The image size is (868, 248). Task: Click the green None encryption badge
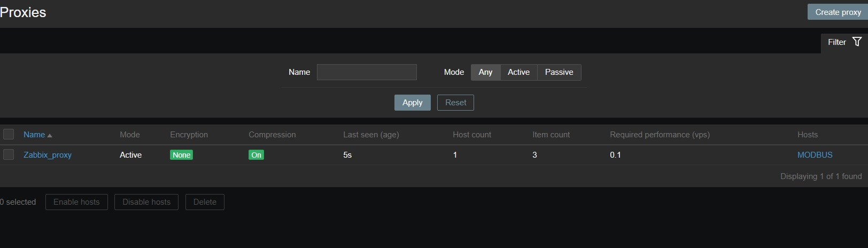pos(181,155)
